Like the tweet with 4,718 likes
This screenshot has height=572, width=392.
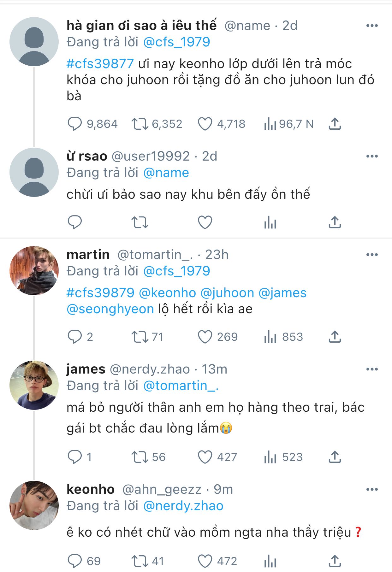coord(205,124)
